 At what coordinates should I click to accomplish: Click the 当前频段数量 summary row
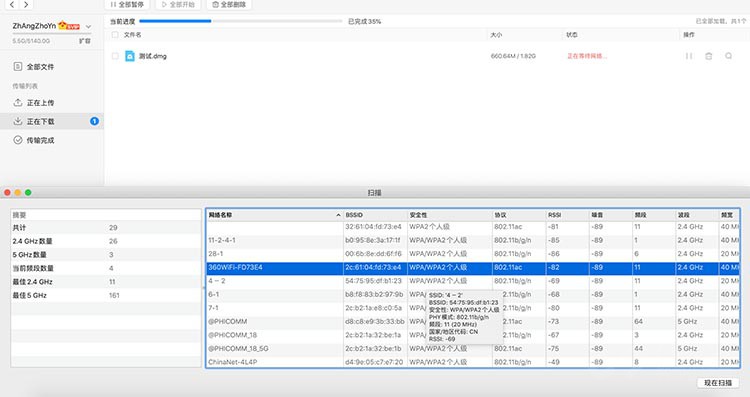tap(106, 268)
